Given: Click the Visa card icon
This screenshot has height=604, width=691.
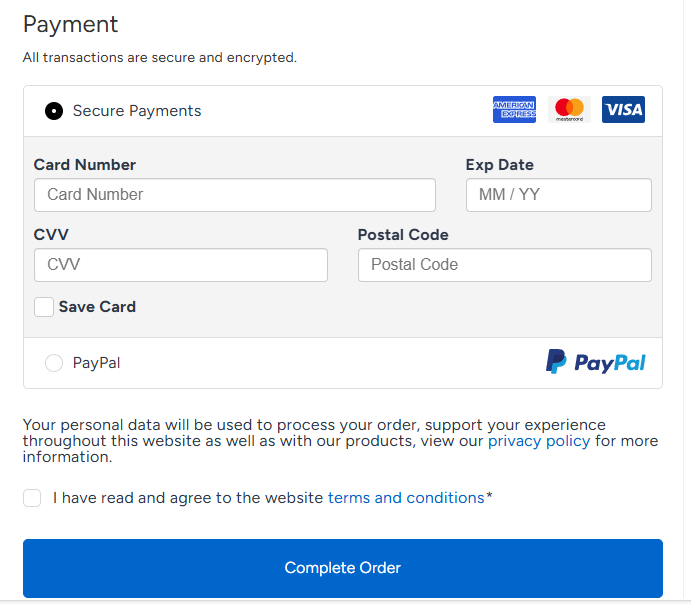Looking at the screenshot, I should click(623, 110).
